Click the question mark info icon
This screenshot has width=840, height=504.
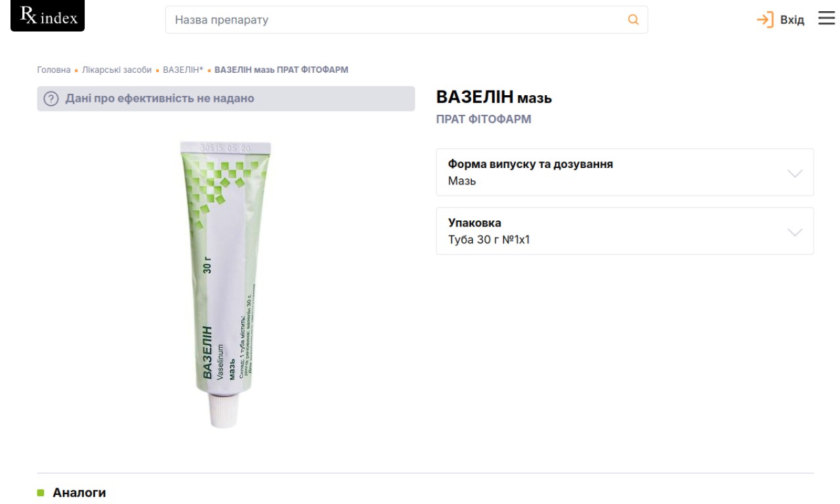click(x=51, y=99)
